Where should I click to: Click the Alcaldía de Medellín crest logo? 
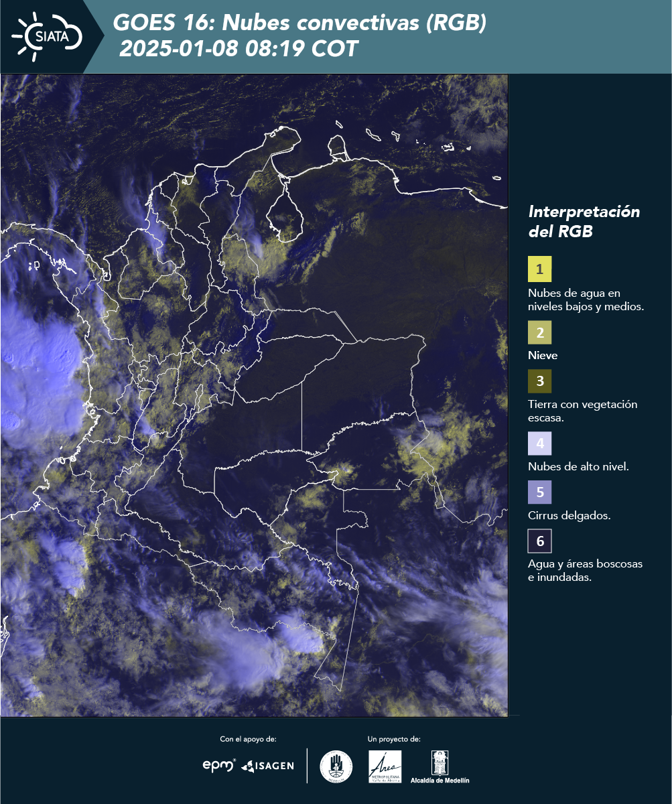440,767
